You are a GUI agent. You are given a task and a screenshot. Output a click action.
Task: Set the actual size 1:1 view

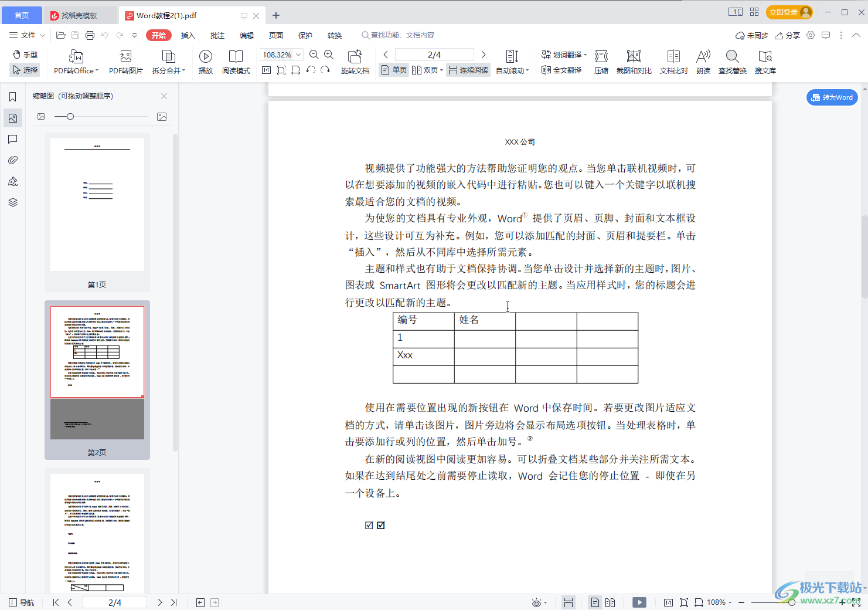tap(266, 70)
